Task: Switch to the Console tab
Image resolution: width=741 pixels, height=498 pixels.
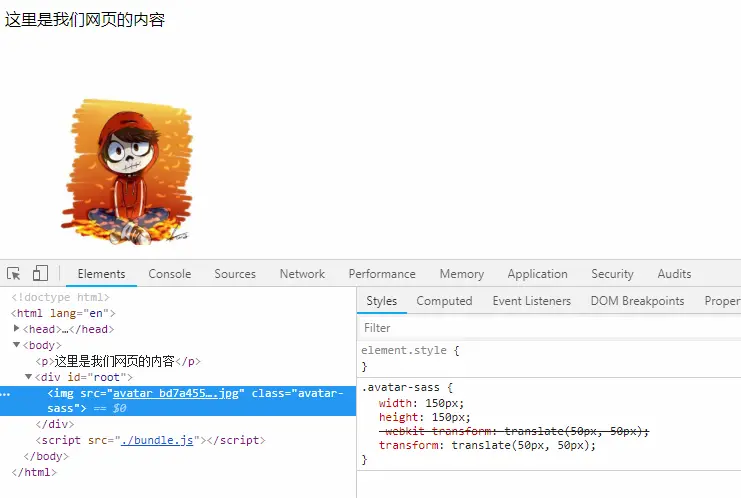Action: [x=170, y=274]
